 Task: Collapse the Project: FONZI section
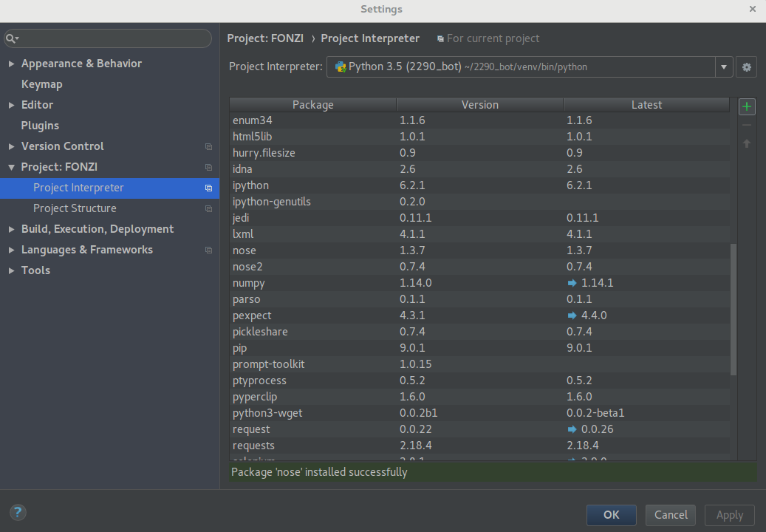pos(11,167)
